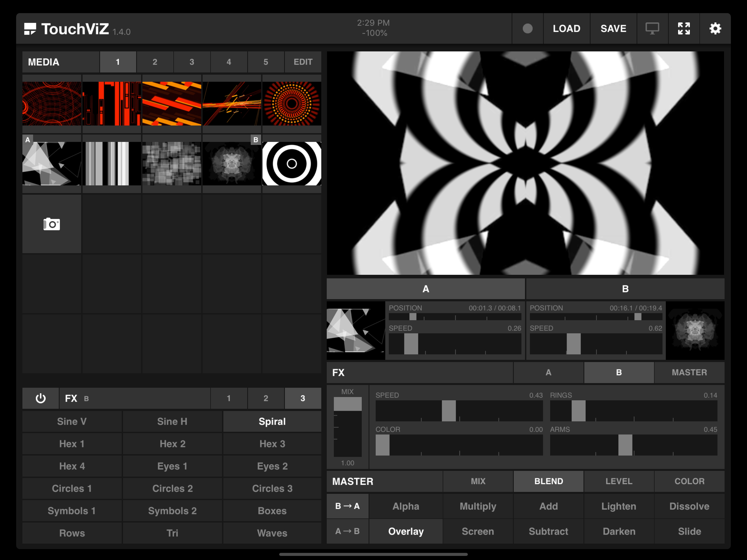Viewport: 747px width, 560px height.
Task: Click the TouchViZ logo icon
Action: 30,29
